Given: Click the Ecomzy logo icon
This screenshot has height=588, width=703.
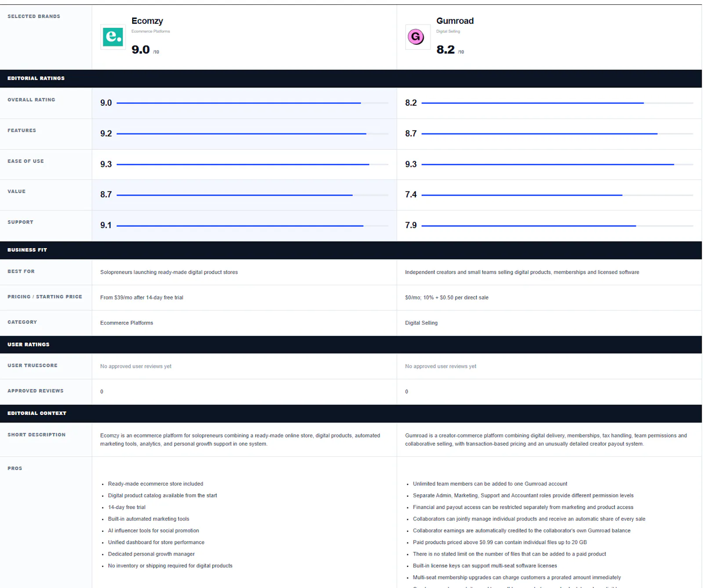Looking at the screenshot, I should coord(113,36).
